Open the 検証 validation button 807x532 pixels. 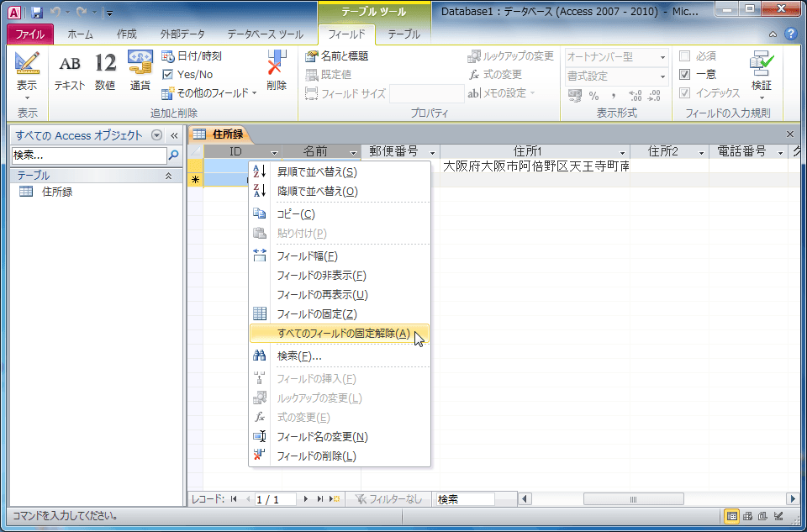pyautogui.click(x=762, y=75)
